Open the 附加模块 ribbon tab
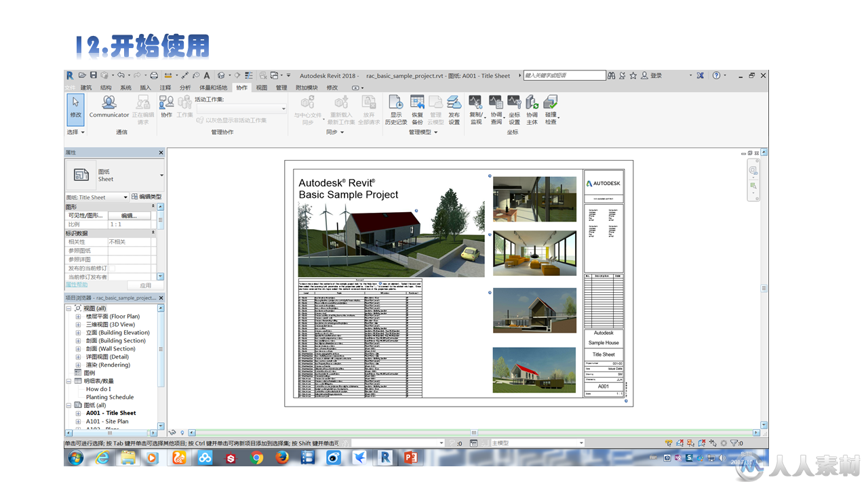The width and height of the screenshot is (868, 488). pos(307,87)
